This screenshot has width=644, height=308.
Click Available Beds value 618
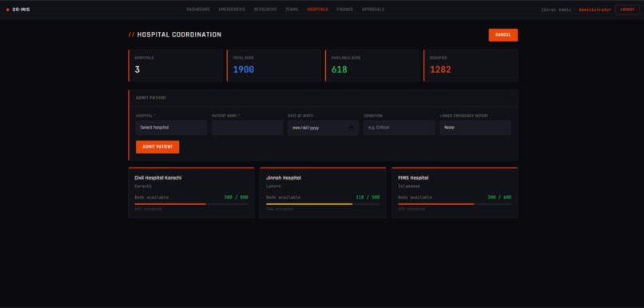click(340, 69)
